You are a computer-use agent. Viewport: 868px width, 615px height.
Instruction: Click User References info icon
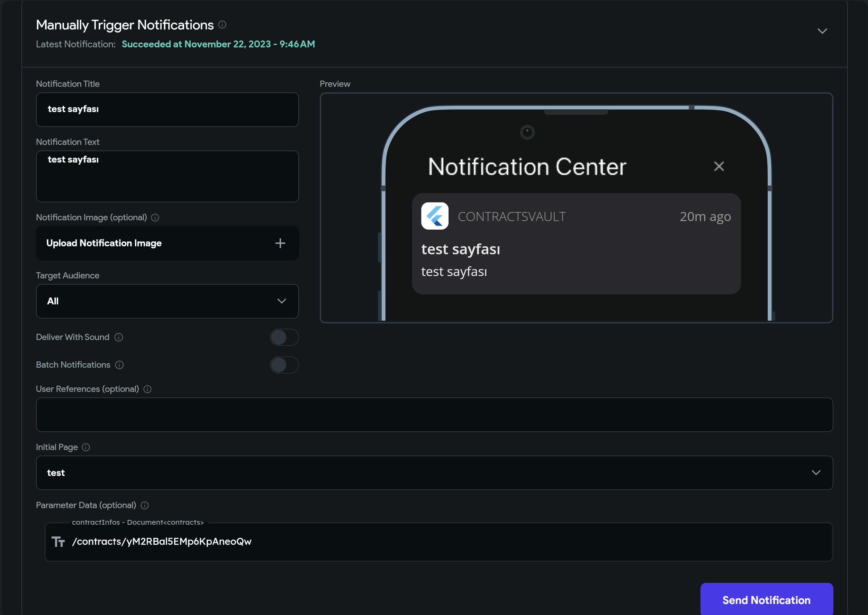click(147, 389)
